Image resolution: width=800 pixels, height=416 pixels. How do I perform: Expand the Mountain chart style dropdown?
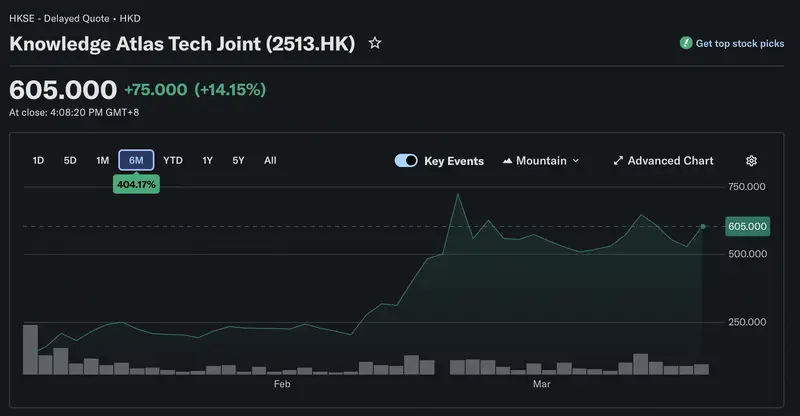click(x=575, y=161)
